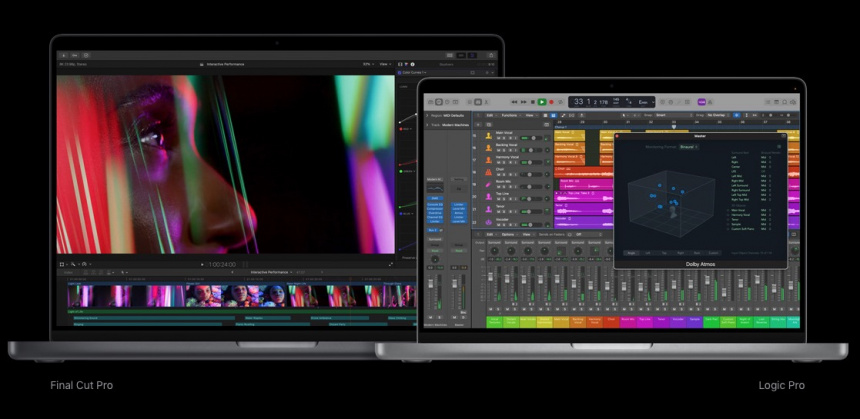Toggle the metronome icon in Logic Pro
This screenshot has width=860, height=419.
coord(710,102)
